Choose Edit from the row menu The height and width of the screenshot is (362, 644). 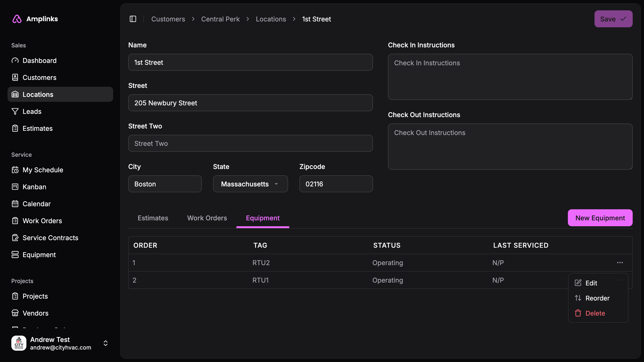[591, 283]
